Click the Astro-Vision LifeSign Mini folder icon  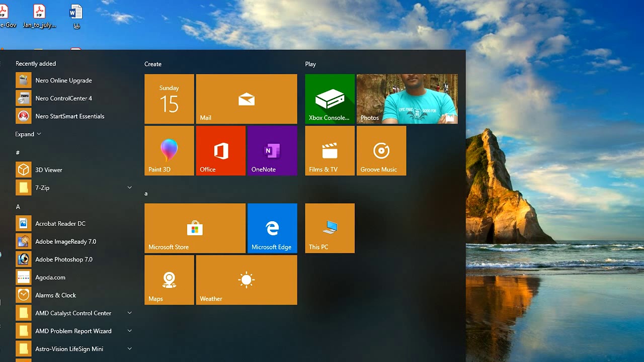point(23,348)
